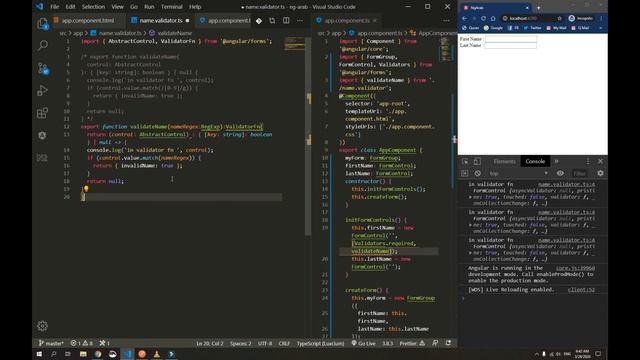
Task: Click the console Filter field
Action: pyautogui.click(x=581, y=173)
